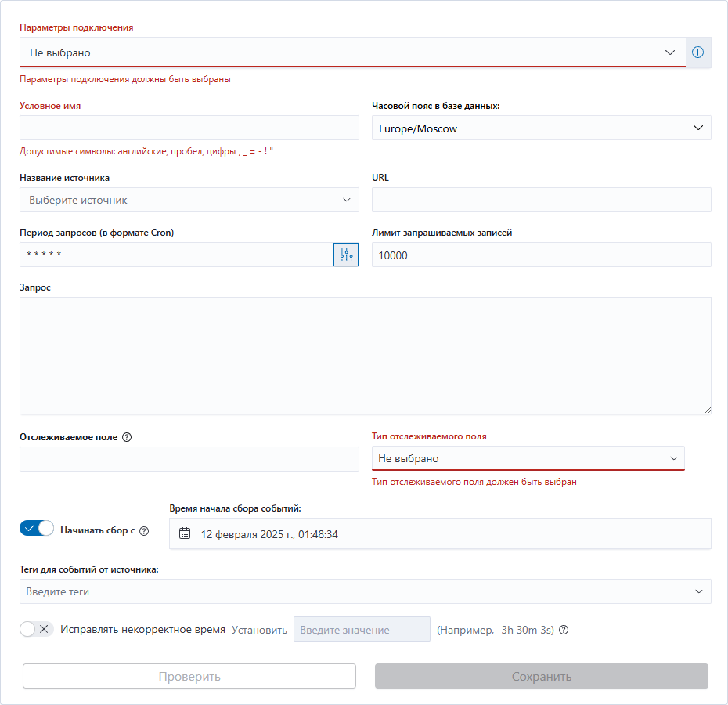Open the Введите теги dropdown
The width and height of the screenshot is (728, 705).
(x=365, y=591)
